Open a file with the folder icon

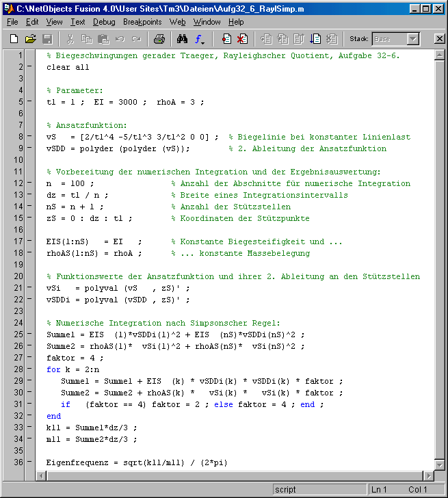pos(31,39)
